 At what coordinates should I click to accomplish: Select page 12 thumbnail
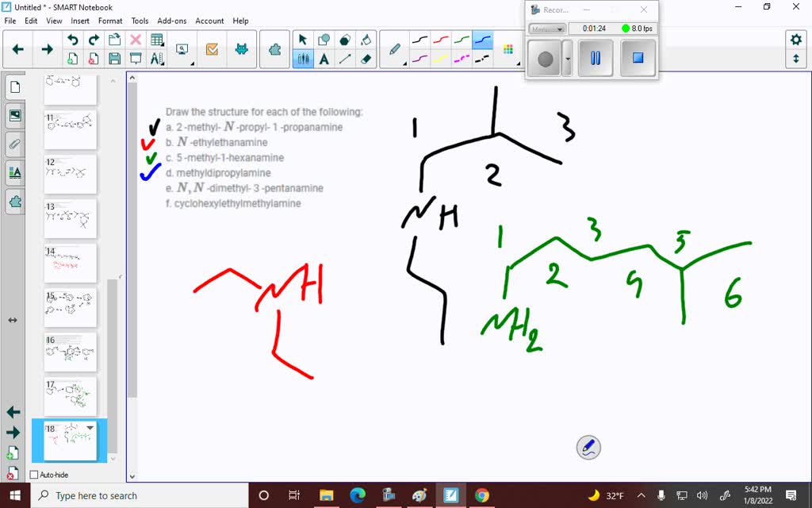click(x=71, y=174)
